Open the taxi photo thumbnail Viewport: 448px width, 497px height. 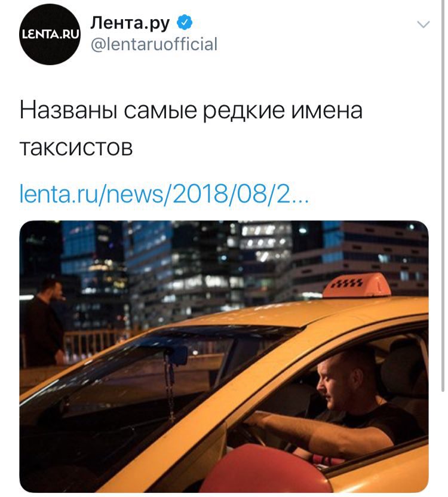coord(224,356)
